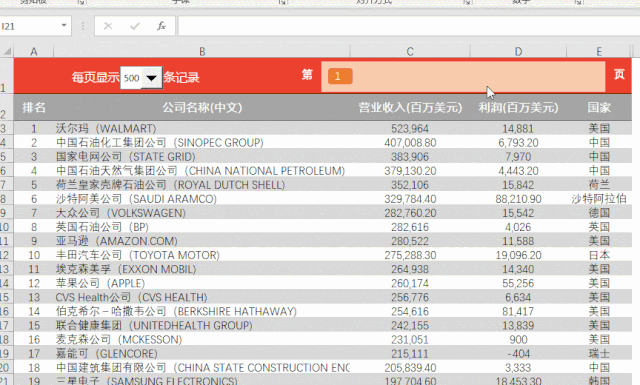The height and width of the screenshot is (385, 640).
Task: Click country cell 瑞士
Action: pyautogui.click(x=599, y=354)
